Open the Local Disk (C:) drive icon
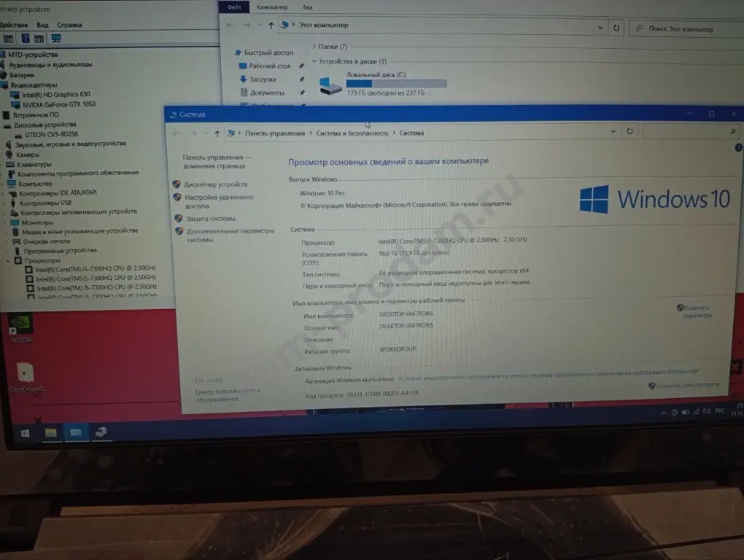 330,86
